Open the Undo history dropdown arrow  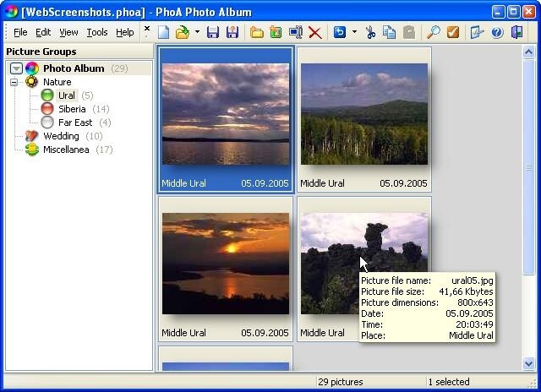[354, 32]
